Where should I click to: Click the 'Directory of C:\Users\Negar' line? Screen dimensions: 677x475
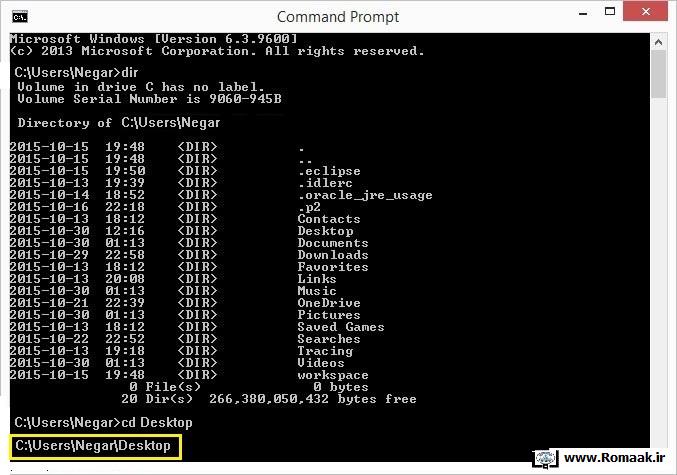(x=119, y=123)
